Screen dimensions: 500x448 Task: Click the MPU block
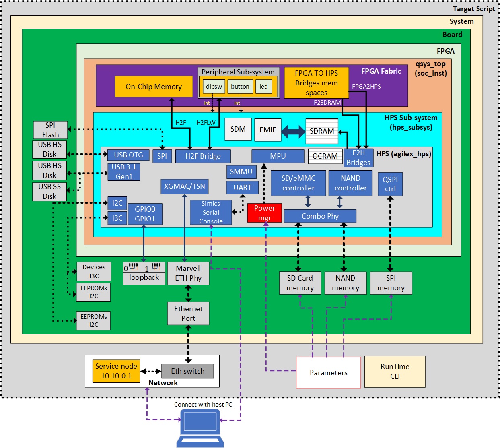(x=278, y=156)
